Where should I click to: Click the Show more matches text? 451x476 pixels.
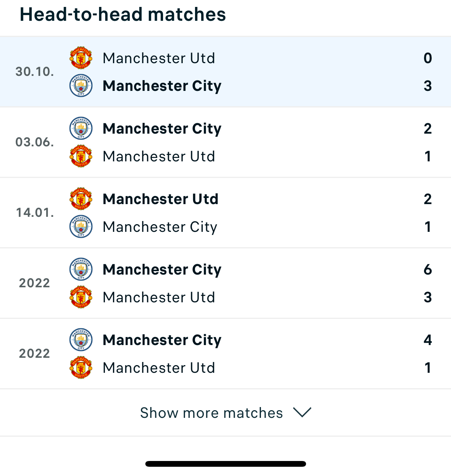click(x=211, y=413)
